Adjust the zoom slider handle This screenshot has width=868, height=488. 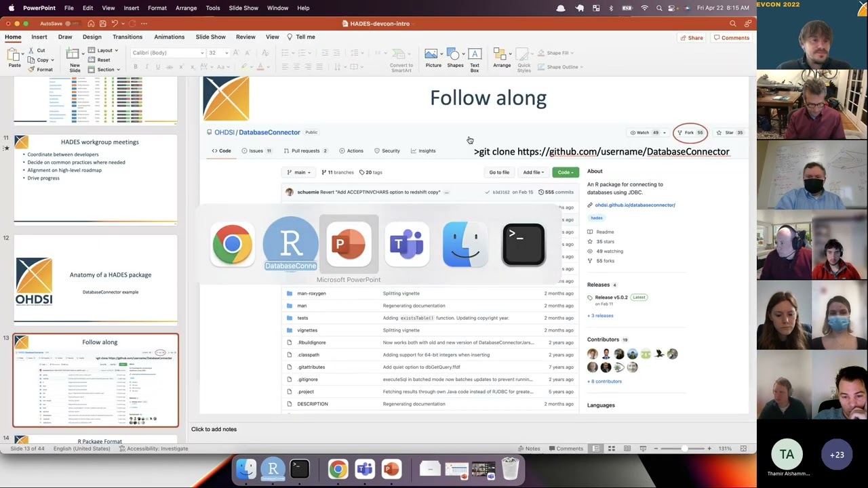(685, 449)
